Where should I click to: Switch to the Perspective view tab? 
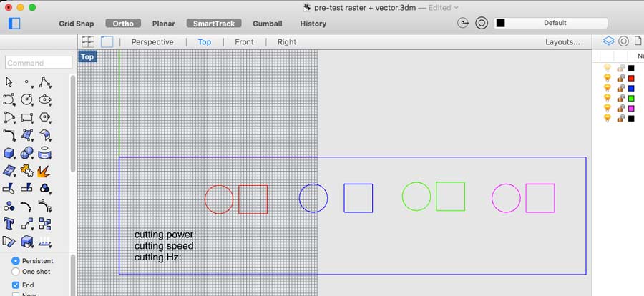(x=152, y=42)
